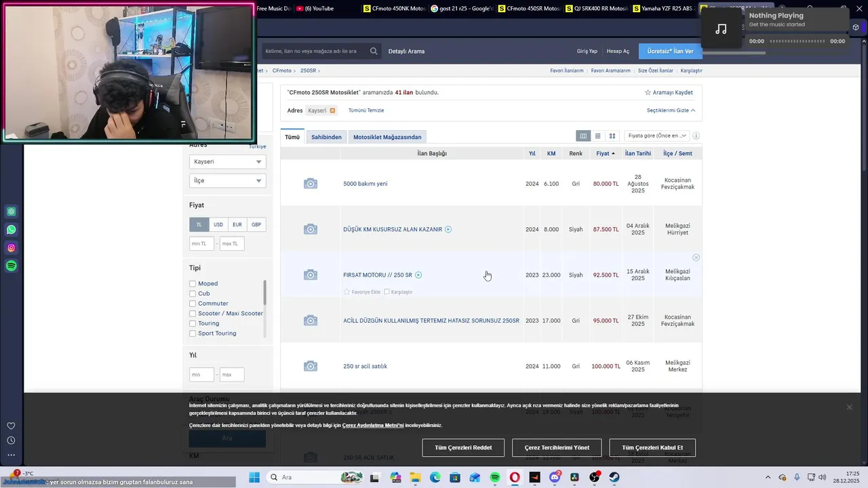Remove the Kayseri address filter tag
The width and height of the screenshot is (868, 488).
pos(332,110)
